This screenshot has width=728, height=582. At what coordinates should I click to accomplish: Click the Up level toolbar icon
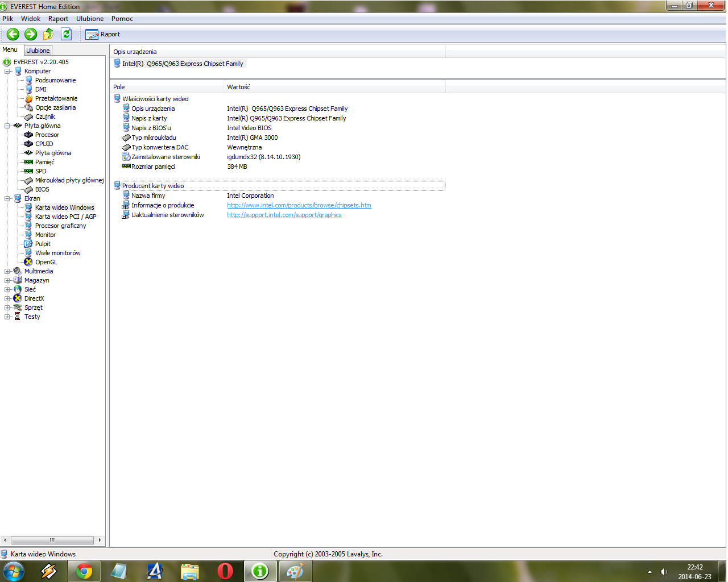(x=48, y=34)
